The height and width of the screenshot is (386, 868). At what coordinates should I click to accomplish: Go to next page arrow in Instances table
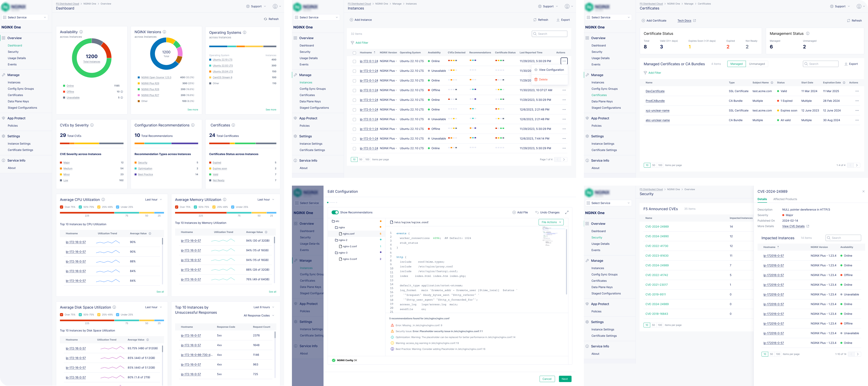[x=564, y=159]
